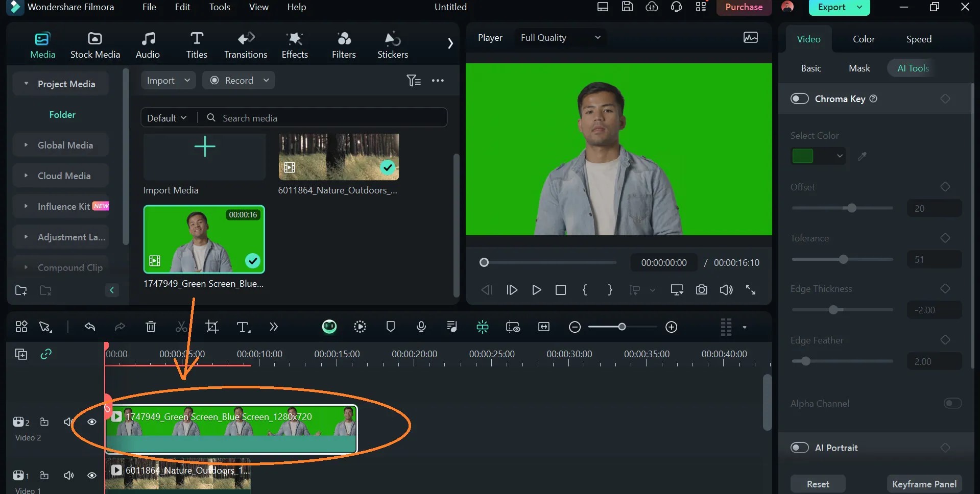Screen dimensions: 980x494
Task: Click the Offset slider
Action: click(x=842, y=208)
